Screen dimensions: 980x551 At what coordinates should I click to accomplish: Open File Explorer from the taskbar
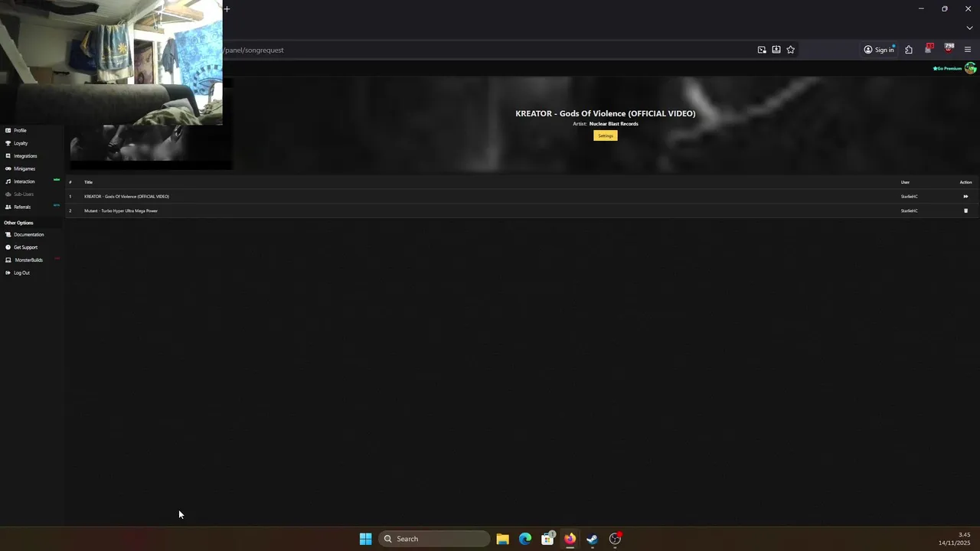point(502,539)
